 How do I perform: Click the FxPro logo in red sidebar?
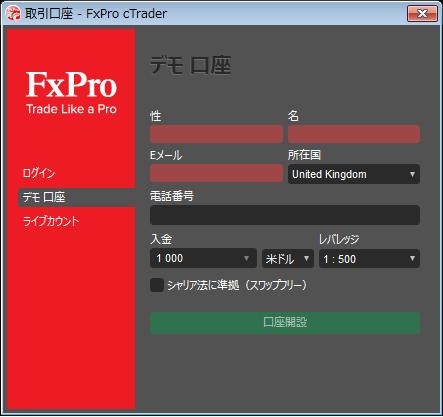(x=71, y=85)
